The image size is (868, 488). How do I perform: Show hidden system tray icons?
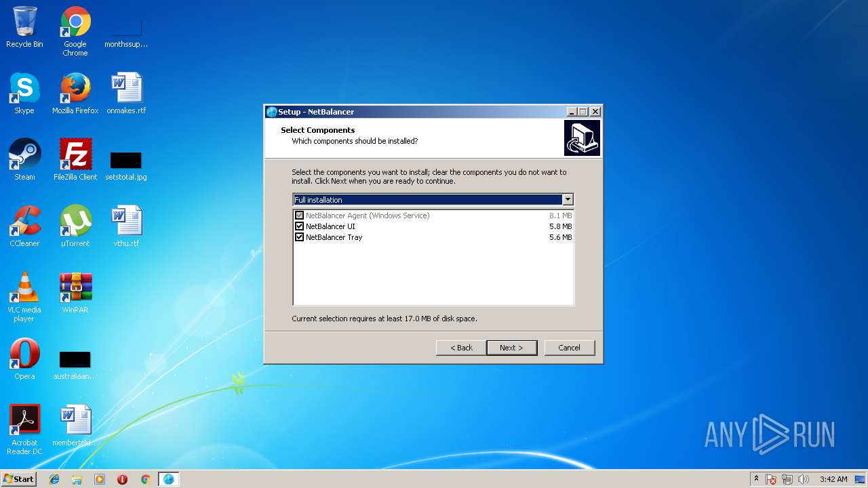[756, 479]
